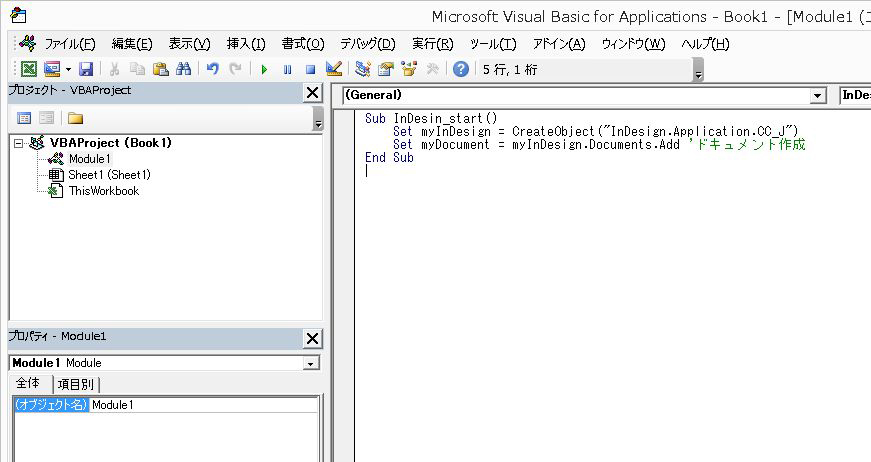The image size is (871, 462).
Task: Click the VBA icon left of ファイル menu
Action: pyautogui.click(x=27, y=43)
